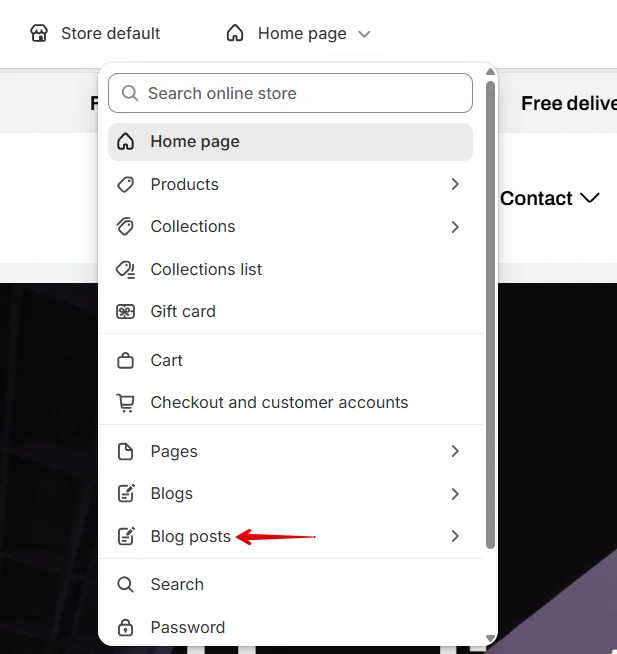Viewport: 617px width, 654px height.
Task: Click the scrollbar up arrow
Action: click(491, 72)
